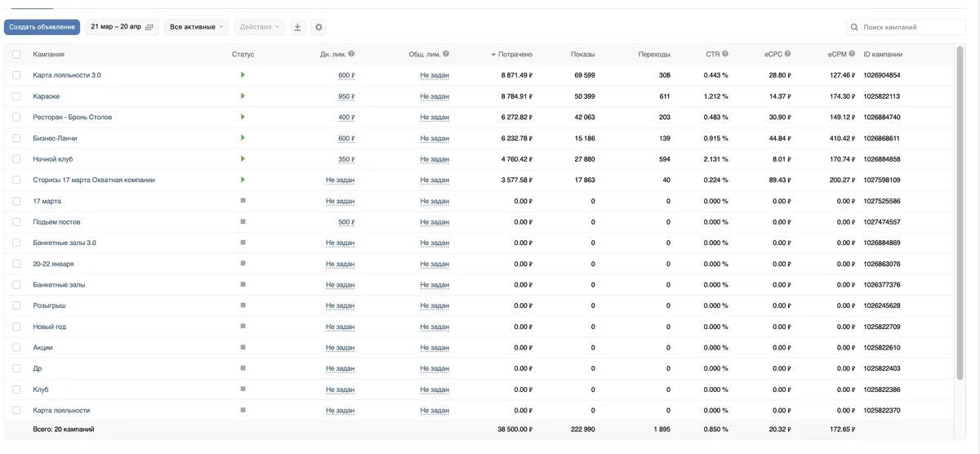Toggle select-all checkbox in table header

click(x=16, y=54)
